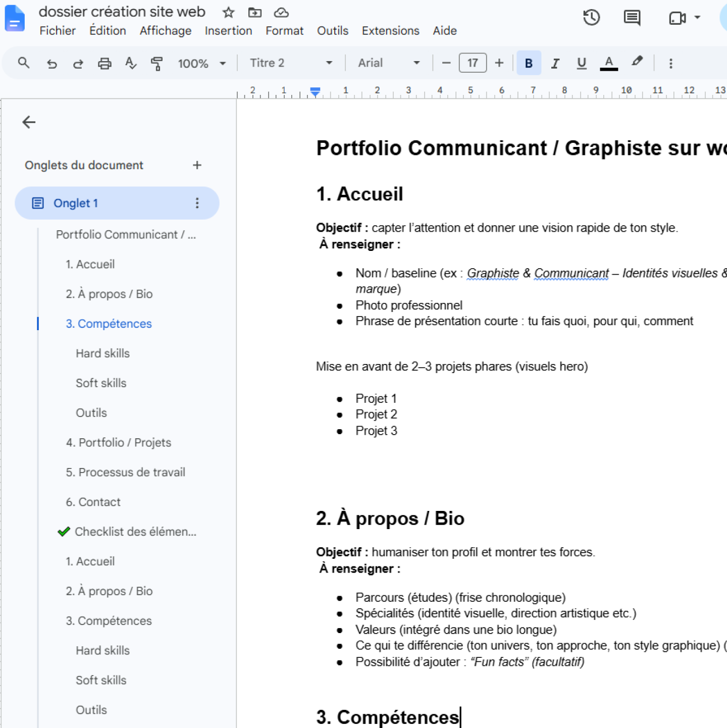Select the Onglet 1 tab

click(x=117, y=203)
